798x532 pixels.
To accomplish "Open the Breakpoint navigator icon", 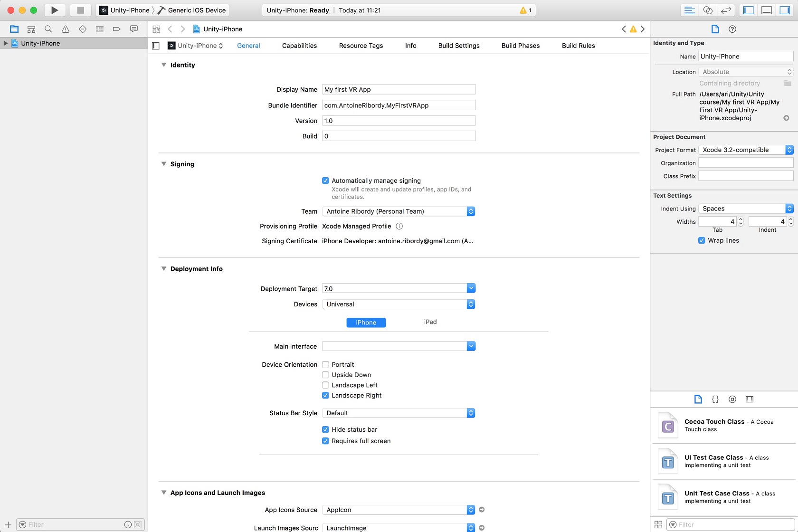I will coord(117,29).
